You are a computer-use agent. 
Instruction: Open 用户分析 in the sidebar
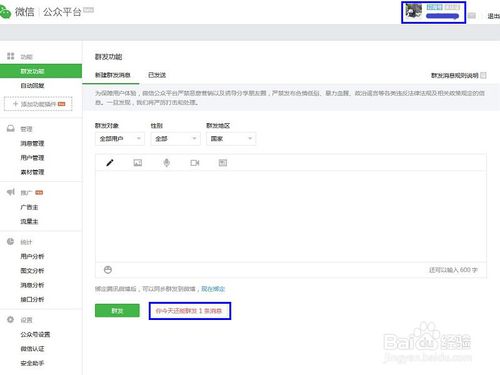[x=32, y=256]
